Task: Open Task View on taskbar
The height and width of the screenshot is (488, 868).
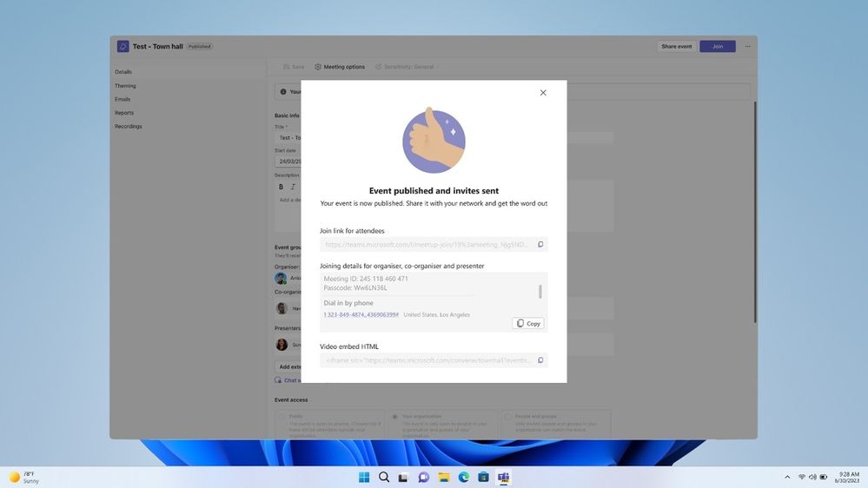Action: [403, 477]
